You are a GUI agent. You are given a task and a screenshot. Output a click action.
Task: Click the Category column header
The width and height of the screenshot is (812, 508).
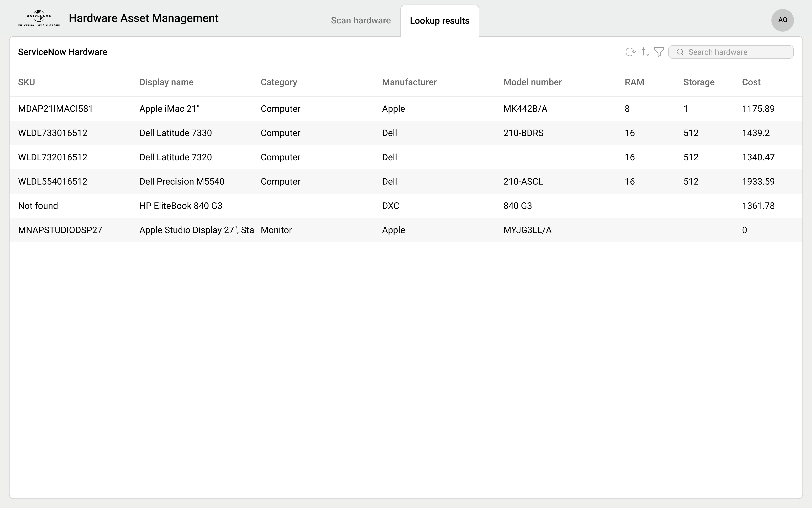coord(279,82)
